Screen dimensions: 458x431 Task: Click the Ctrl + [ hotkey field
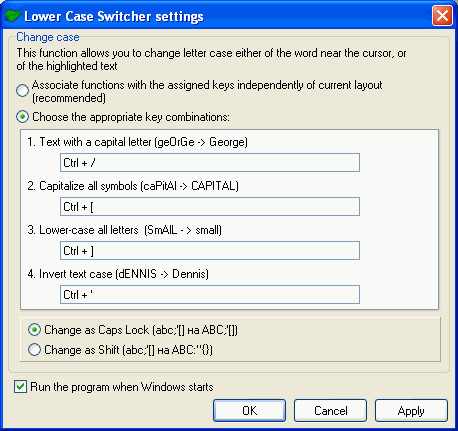click(210, 207)
